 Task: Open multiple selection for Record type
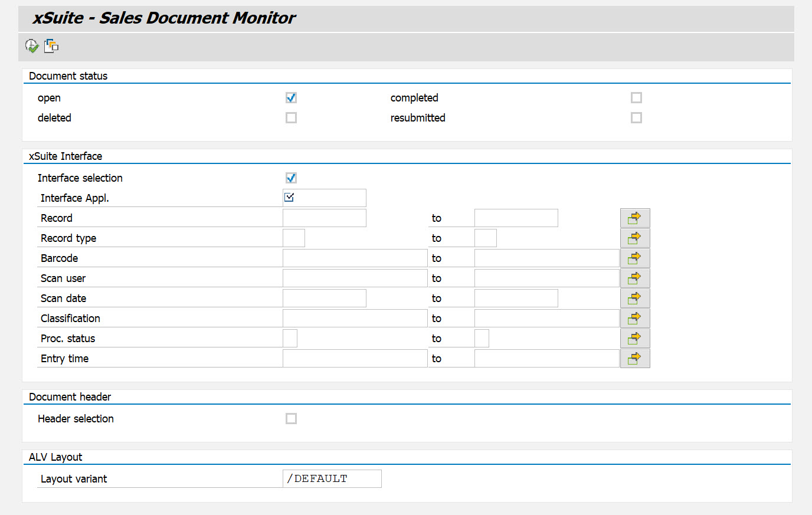tap(634, 237)
